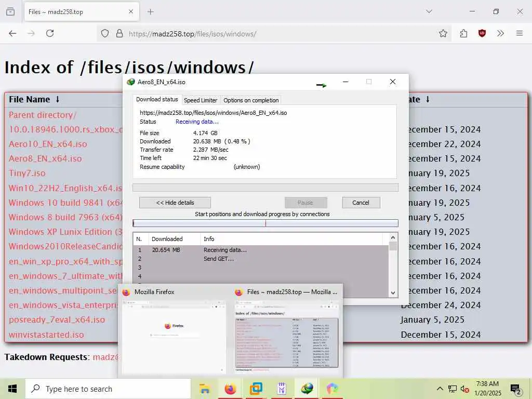Select the Download status tab
The height and width of the screenshot is (399, 532).
157,99
